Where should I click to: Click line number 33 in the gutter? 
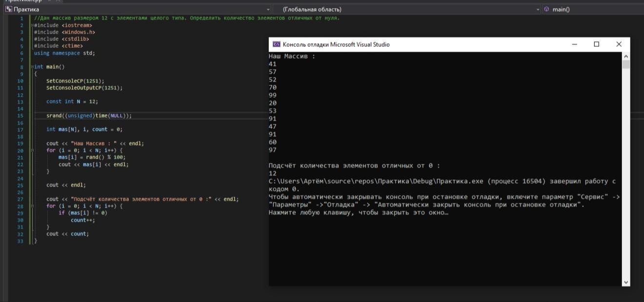(20, 241)
